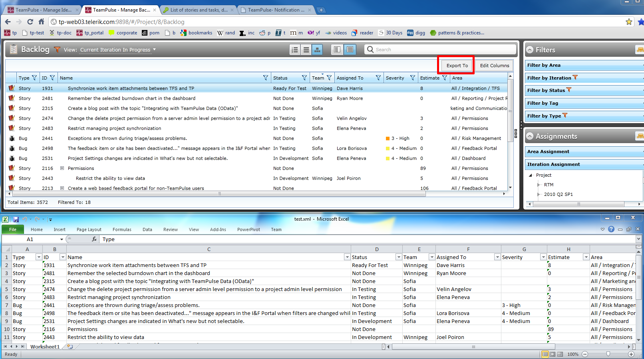Click the backlog Search field

(440, 50)
